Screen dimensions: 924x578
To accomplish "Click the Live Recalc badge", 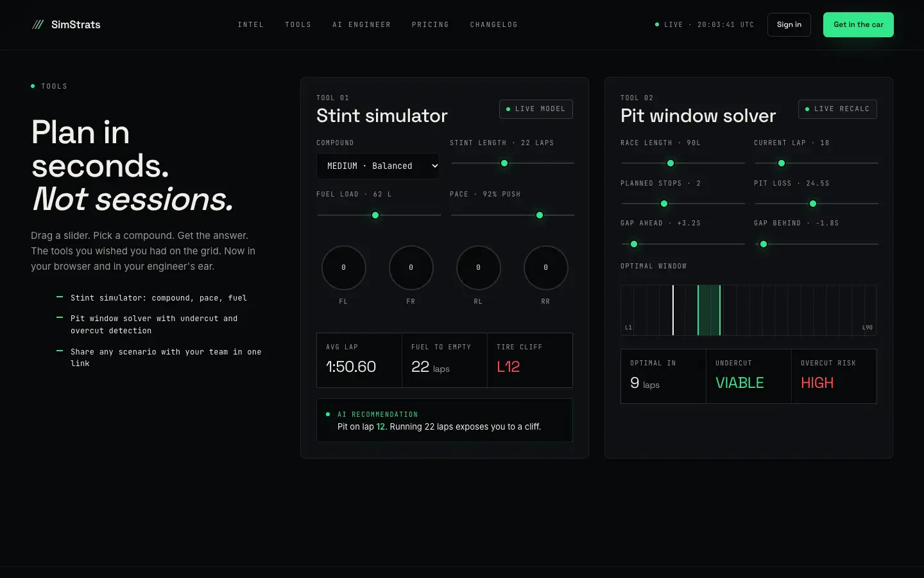I will 837,109.
